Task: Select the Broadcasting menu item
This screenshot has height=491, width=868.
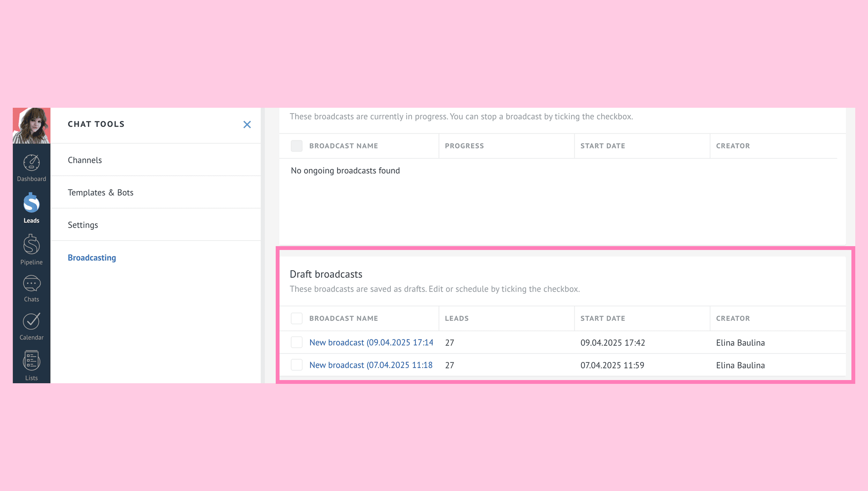Action: point(92,257)
